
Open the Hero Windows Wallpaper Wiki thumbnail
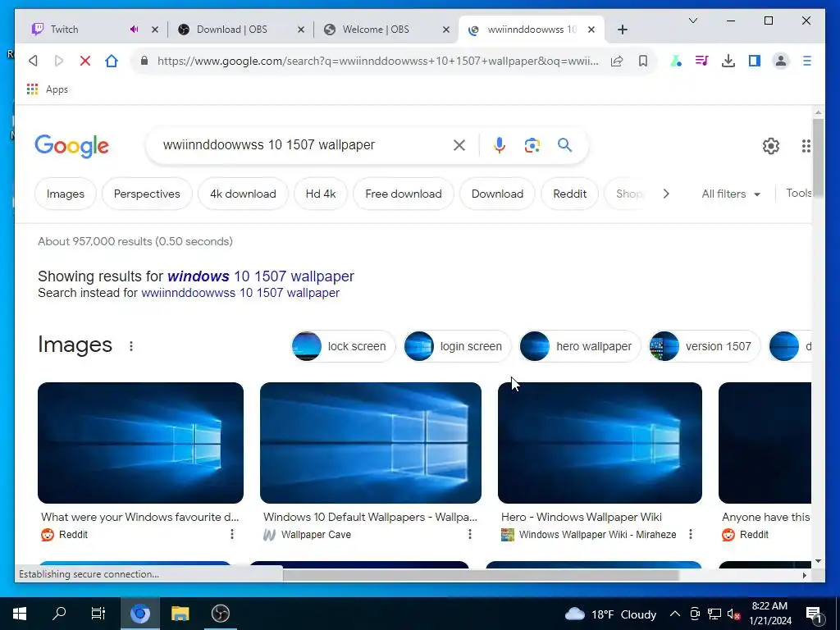600,442
